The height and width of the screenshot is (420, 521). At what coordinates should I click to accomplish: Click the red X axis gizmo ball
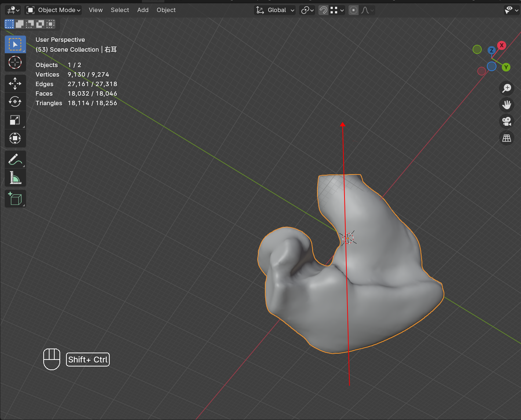click(x=502, y=45)
